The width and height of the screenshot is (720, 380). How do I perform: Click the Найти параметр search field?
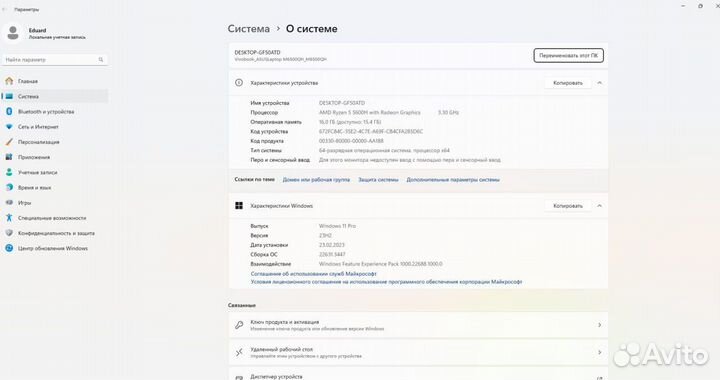54,60
